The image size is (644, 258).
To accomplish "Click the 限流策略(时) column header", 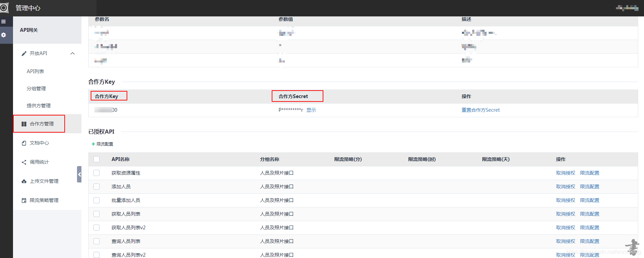I will (x=422, y=159).
